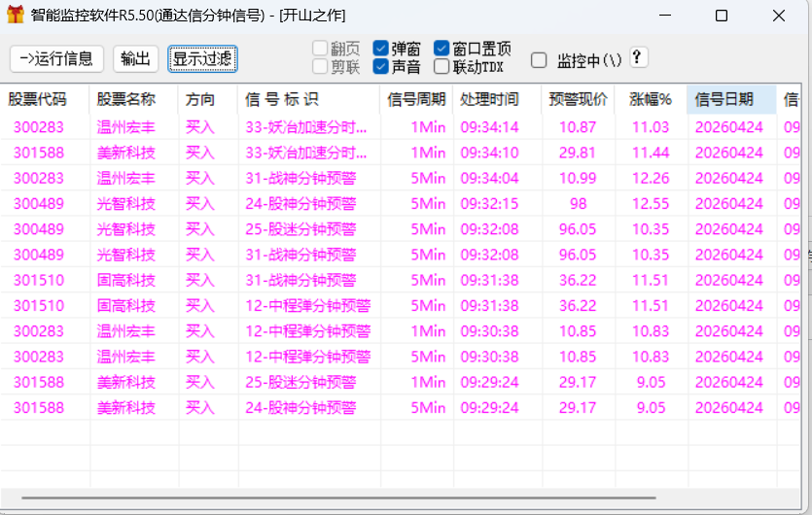Click the price 29.81 cell

click(578, 153)
